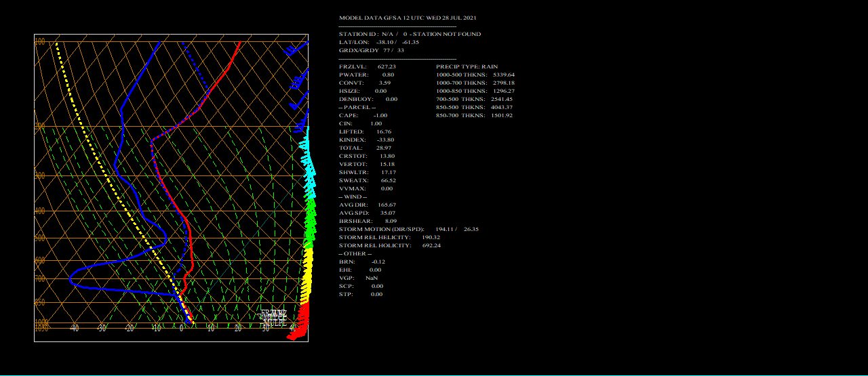Image resolution: width=868 pixels, height=376 pixels.
Task: Select the 850-700 THKNS 1501.92 row
Action: [x=474, y=115]
